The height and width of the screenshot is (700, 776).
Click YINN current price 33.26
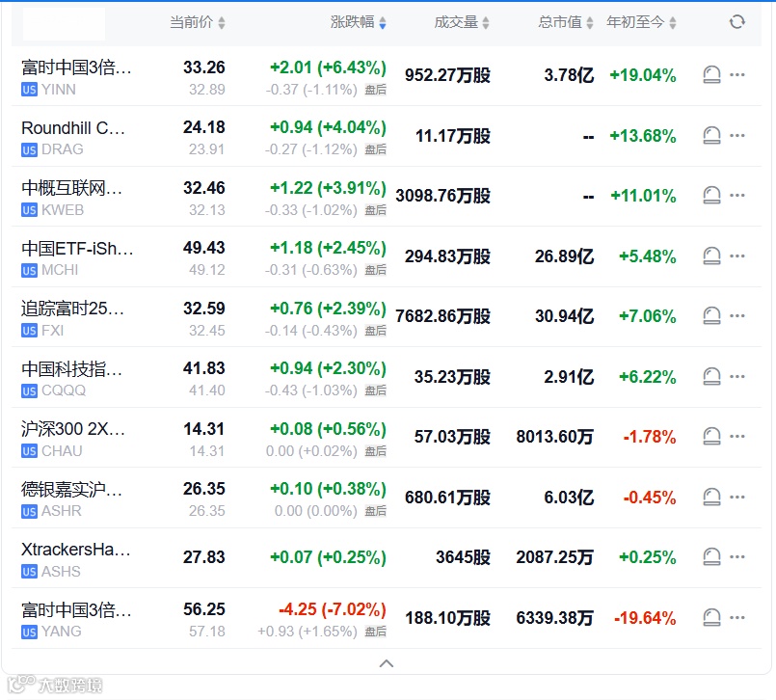click(204, 67)
